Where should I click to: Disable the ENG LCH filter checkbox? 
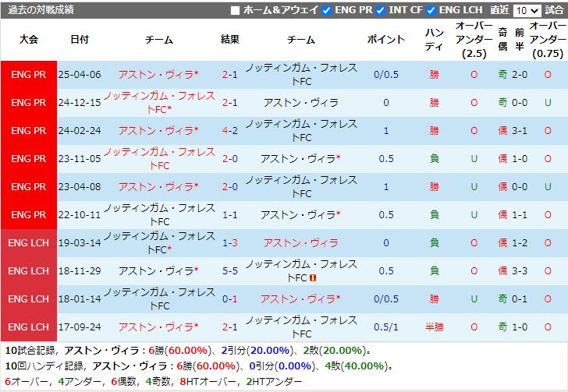tap(431, 10)
